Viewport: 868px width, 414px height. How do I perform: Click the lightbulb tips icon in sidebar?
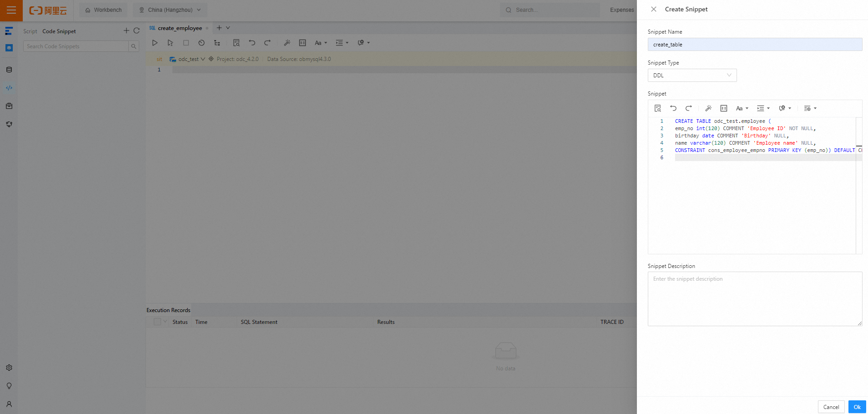(9, 386)
